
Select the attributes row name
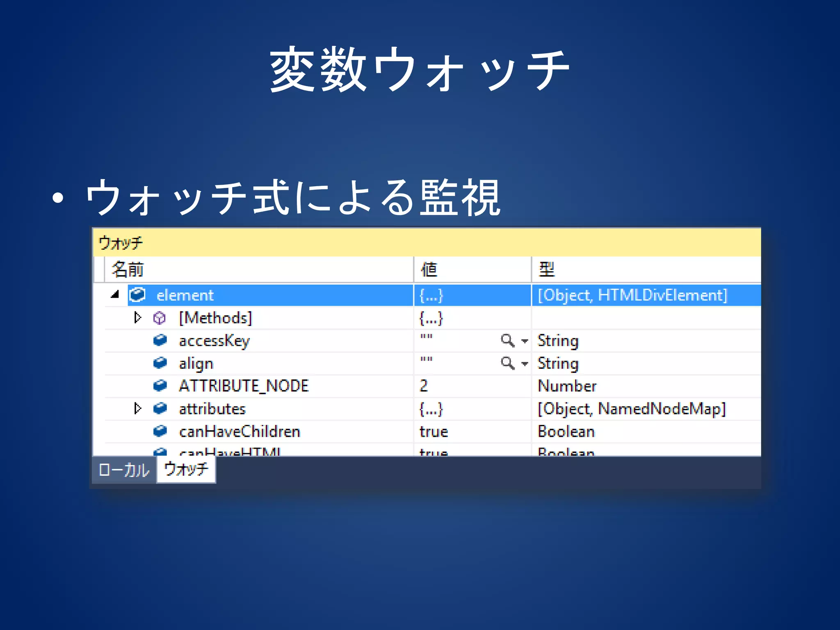pos(212,409)
